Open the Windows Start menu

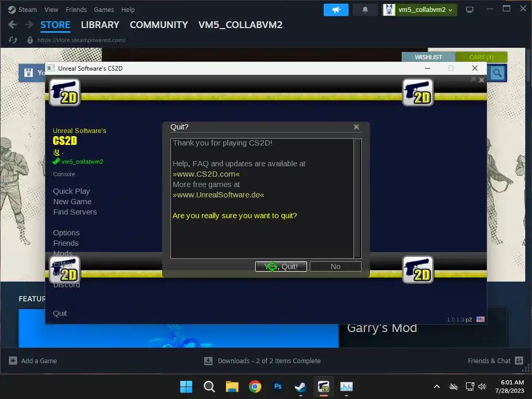[x=186, y=387]
